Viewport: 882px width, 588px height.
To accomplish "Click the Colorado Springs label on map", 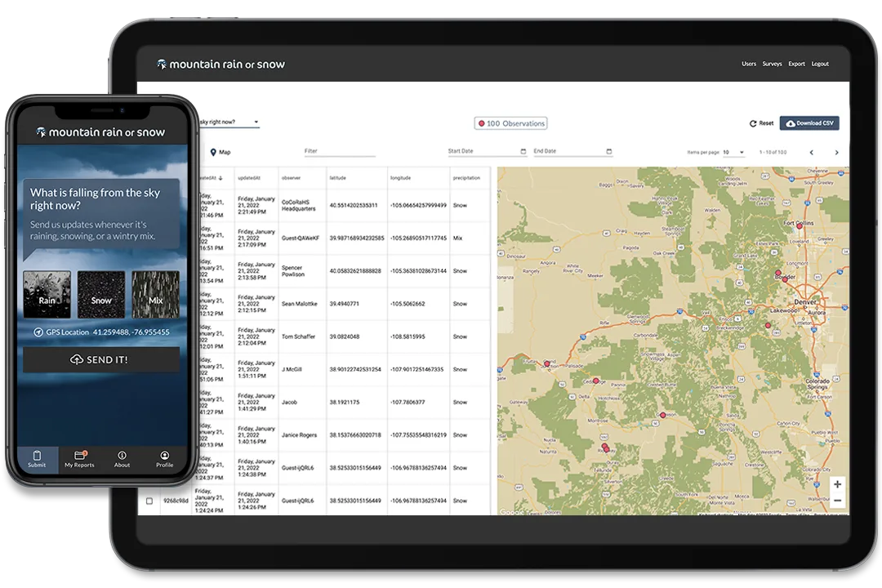I will click(x=817, y=384).
